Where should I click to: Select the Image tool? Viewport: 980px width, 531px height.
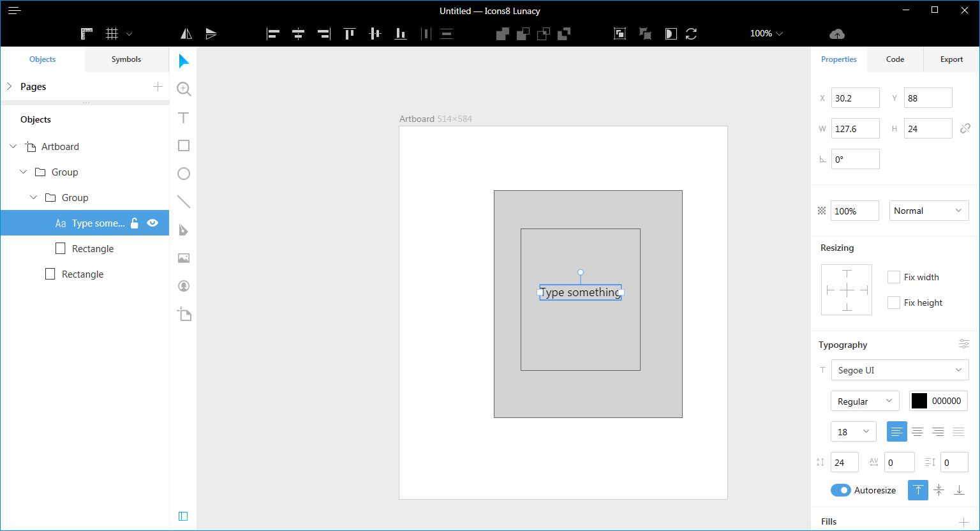pyautogui.click(x=184, y=258)
